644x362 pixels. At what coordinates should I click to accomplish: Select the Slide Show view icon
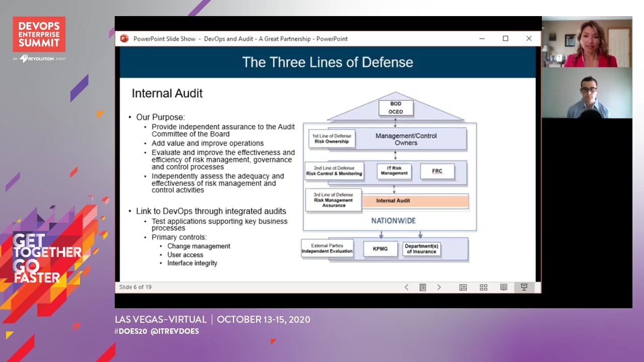click(524, 287)
